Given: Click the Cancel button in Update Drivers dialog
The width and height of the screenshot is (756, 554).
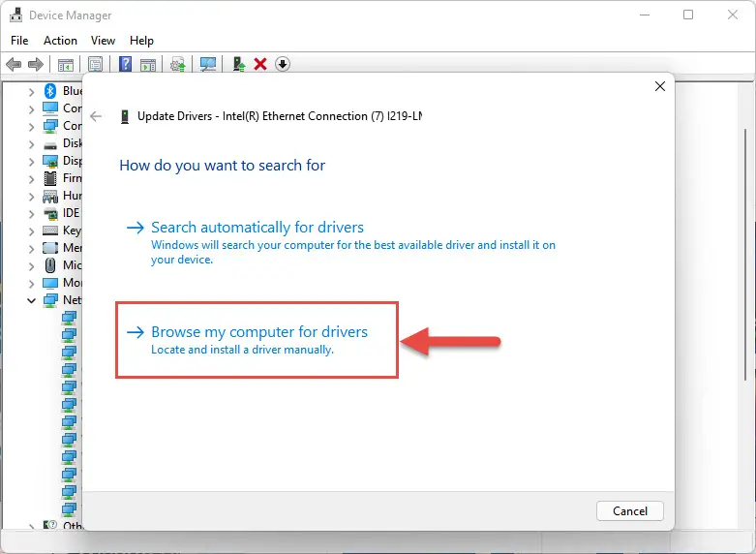Looking at the screenshot, I should click(630, 511).
